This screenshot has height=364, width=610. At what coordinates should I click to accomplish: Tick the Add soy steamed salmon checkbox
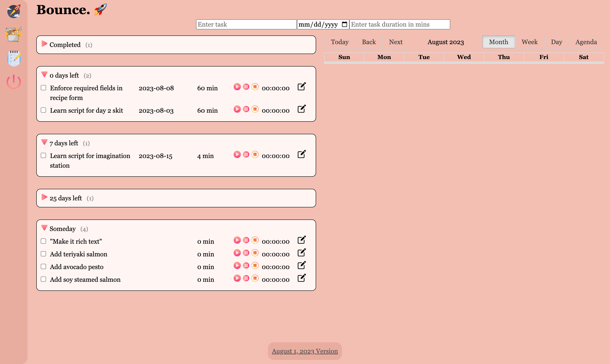click(43, 279)
